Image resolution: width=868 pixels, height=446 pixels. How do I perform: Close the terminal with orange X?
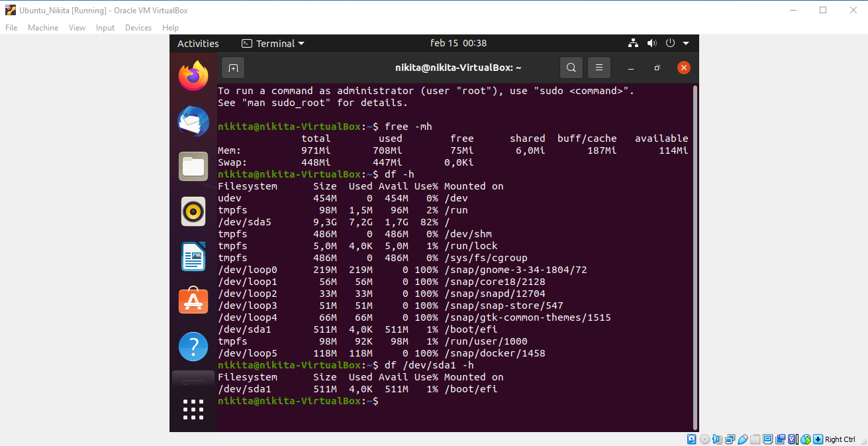[684, 68]
